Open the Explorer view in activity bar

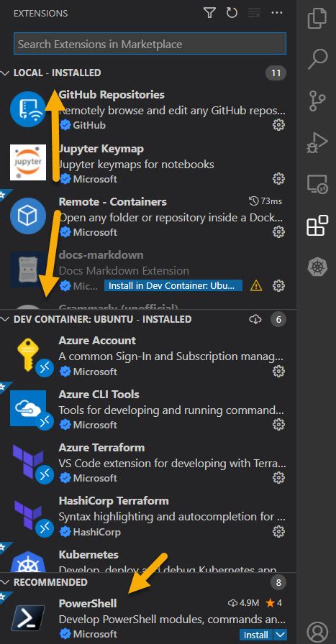click(x=317, y=19)
